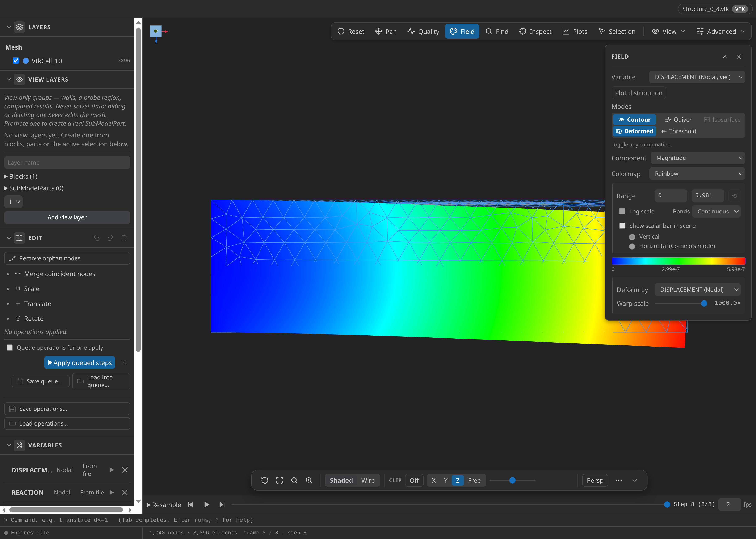Collapse the Field panel with the up chevron
The width and height of the screenshot is (756, 539).
click(x=725, y=57)
